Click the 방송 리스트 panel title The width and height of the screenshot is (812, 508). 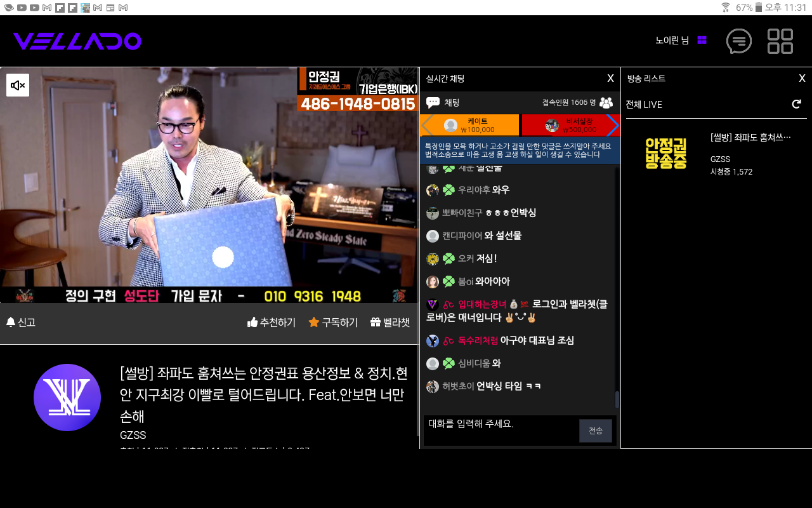(x=646, y=79)
